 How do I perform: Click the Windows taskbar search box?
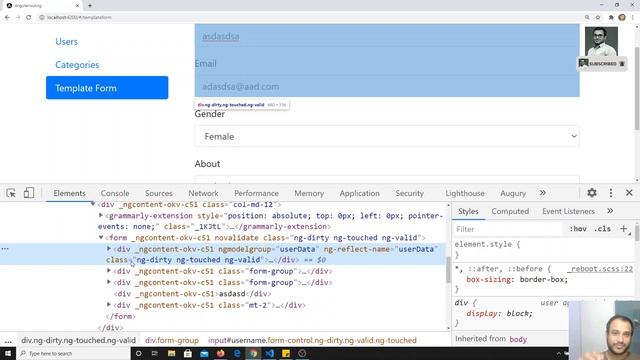pyautogui.click(x=73, y=353)
